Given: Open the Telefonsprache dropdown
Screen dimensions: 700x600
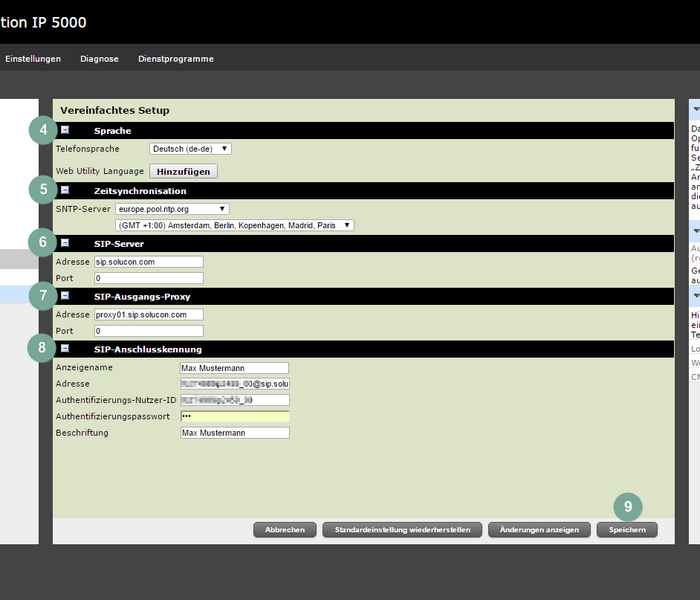Looking at the screenshot, I should [x=190, y=149].
